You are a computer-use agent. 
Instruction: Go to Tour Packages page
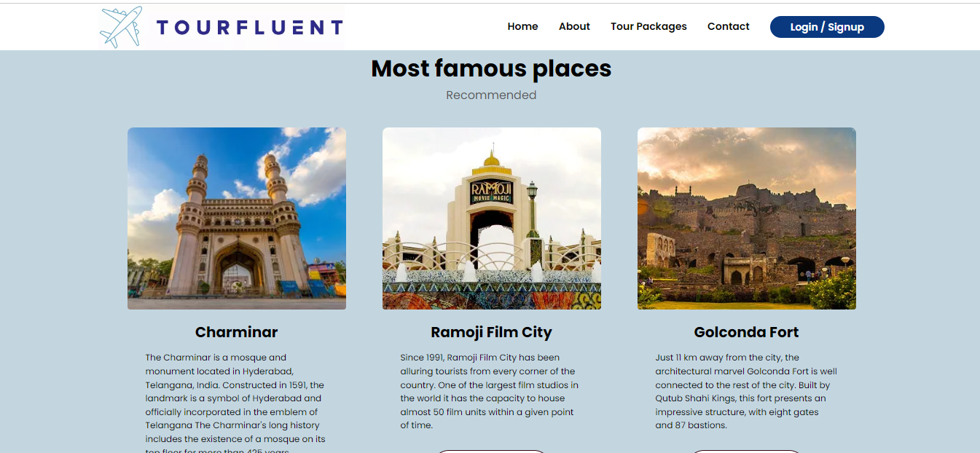[x=648, y=26]
